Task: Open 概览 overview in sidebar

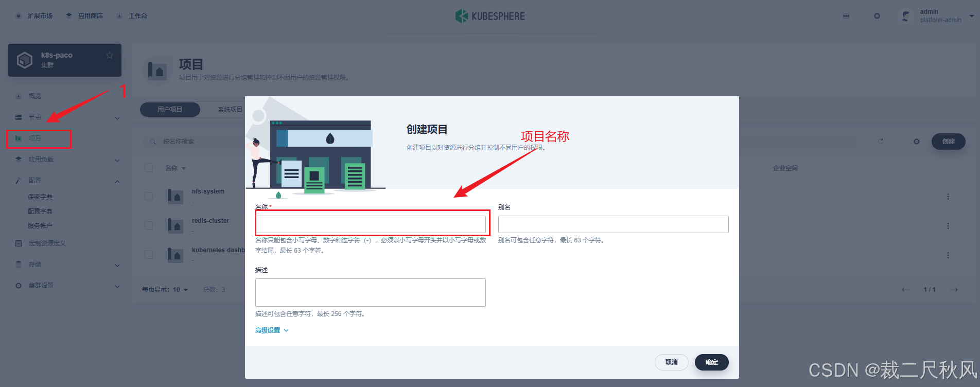Action: [35, 96]
